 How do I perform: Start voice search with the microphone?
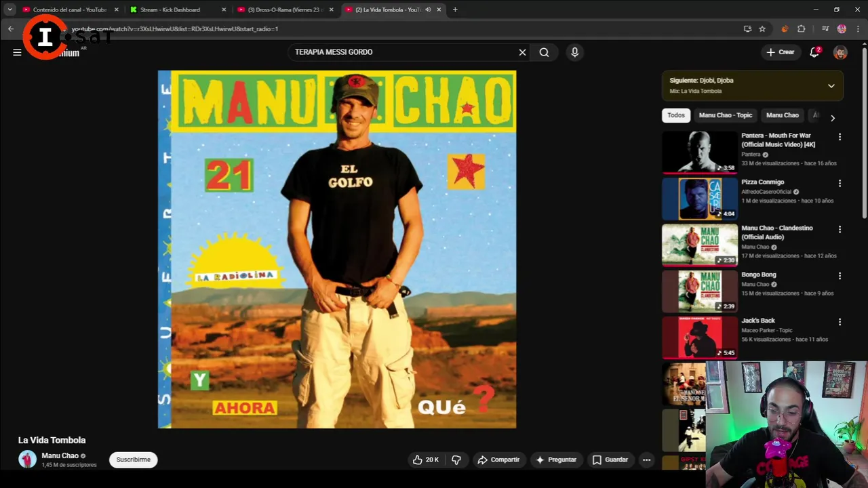tap(574, 52)
